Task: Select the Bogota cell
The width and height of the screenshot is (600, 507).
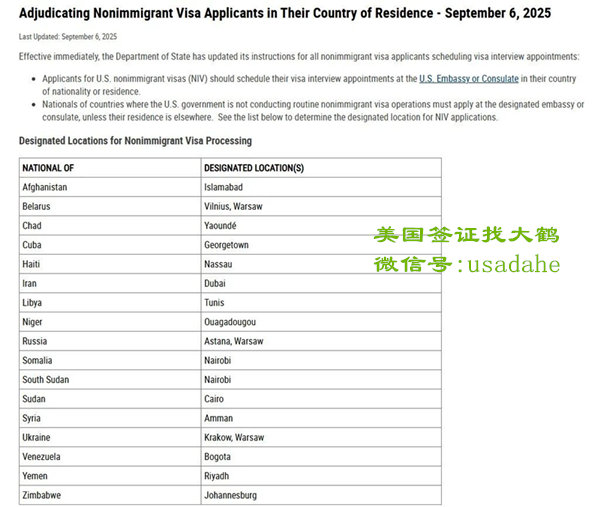Action: point(321,457)
